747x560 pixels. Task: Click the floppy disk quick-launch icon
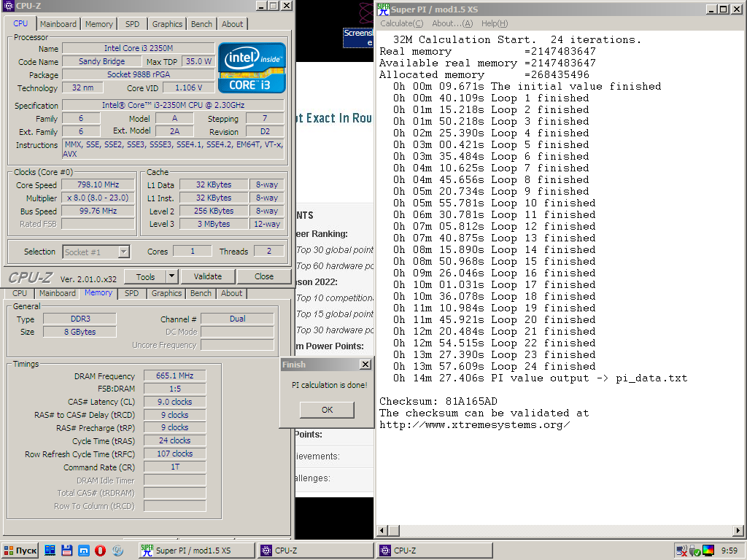tap(66, 551)
